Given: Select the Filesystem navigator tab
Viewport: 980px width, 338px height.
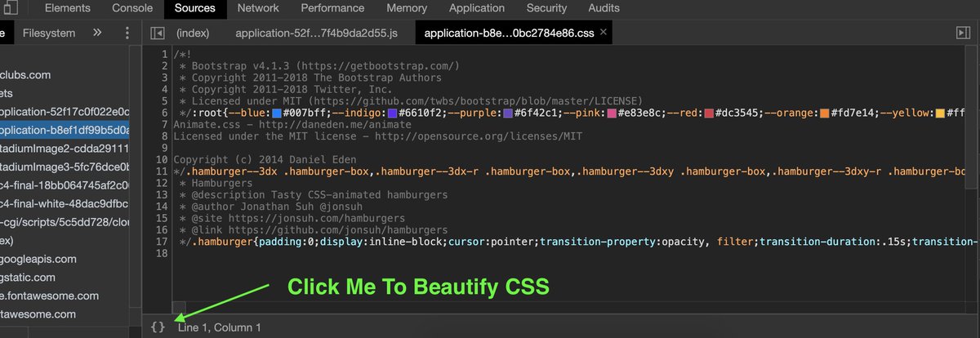Looking at the screenshot, I should click(x=49, y=33).
